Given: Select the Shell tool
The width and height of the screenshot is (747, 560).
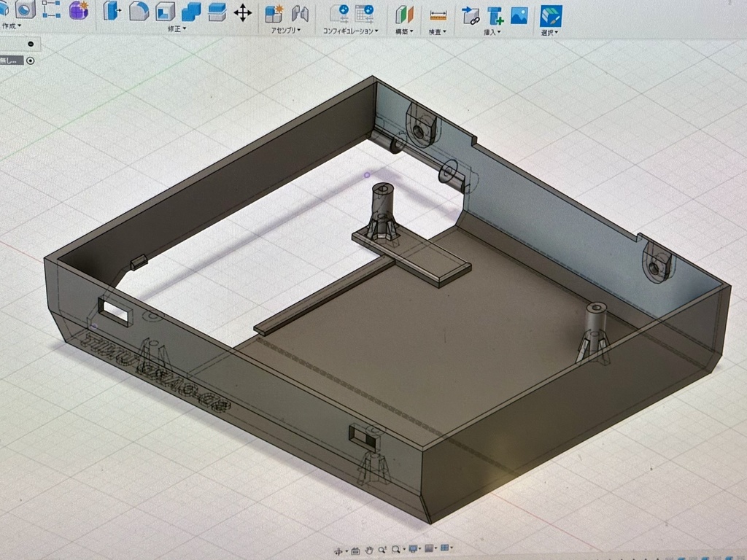Looking at the screenshot, I should click(x=165, y=11).
